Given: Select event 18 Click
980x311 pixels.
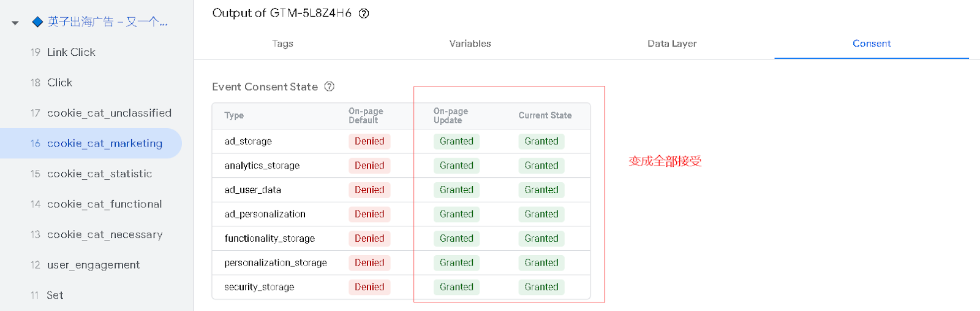Looking at the screenshot, I should tap(59, 83).
